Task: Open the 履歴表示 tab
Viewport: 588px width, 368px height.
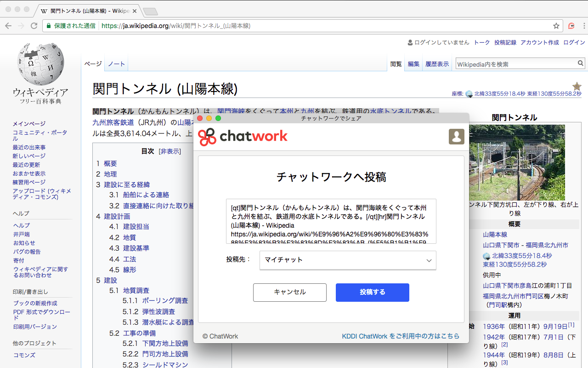Action: point(437,64)
